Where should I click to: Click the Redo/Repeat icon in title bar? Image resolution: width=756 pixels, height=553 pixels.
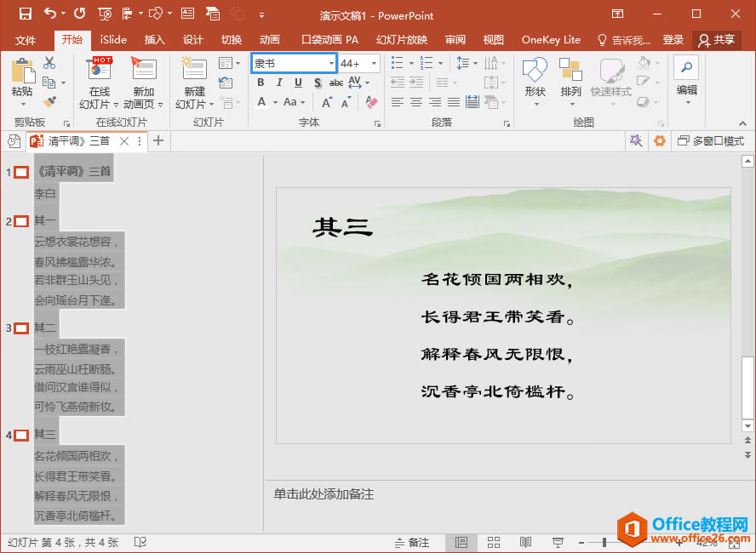tap(79, 14)
